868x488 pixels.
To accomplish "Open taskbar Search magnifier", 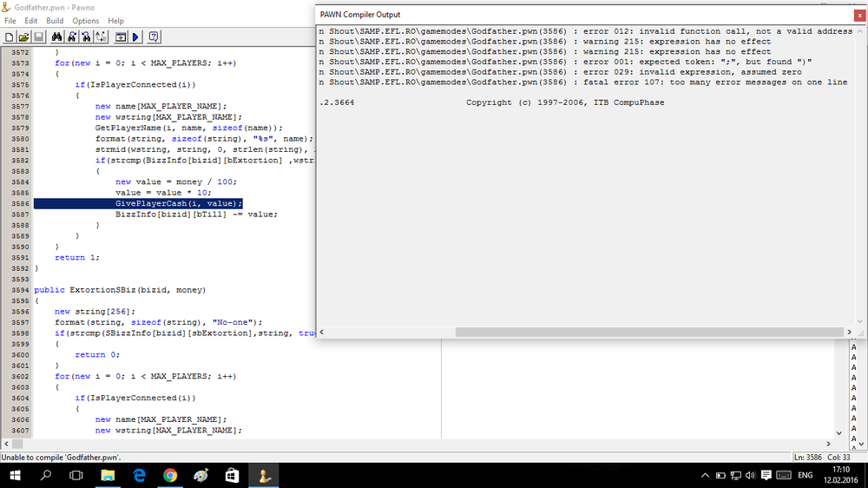I will [x=45, y=475].
